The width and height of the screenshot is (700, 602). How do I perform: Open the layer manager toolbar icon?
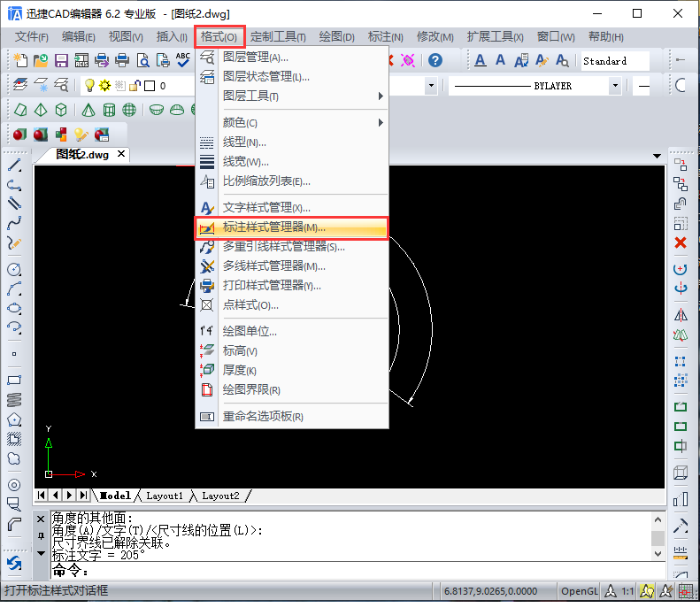point(20,84)
